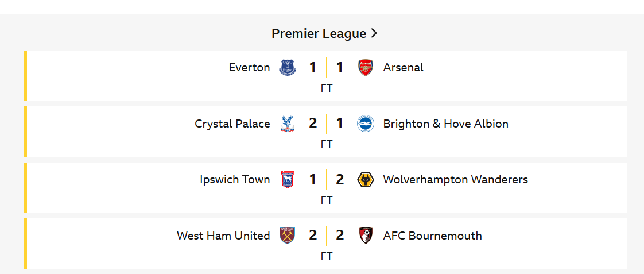Viewport: 644px width, 274px height.
Task: Click the Crystal Palace eagle crest
Action: [288, 124]
